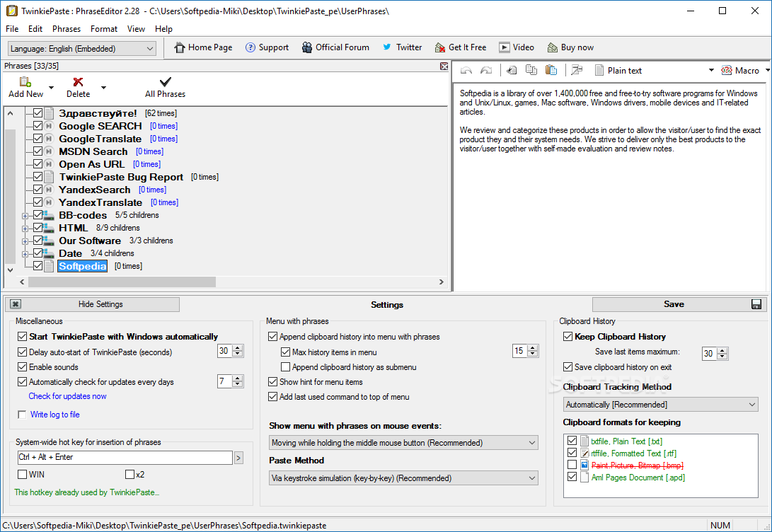Image resolution: width=772 pixels, height=532 pixels.
Task: Open the Phrases menu
Action: pos(67,28)
